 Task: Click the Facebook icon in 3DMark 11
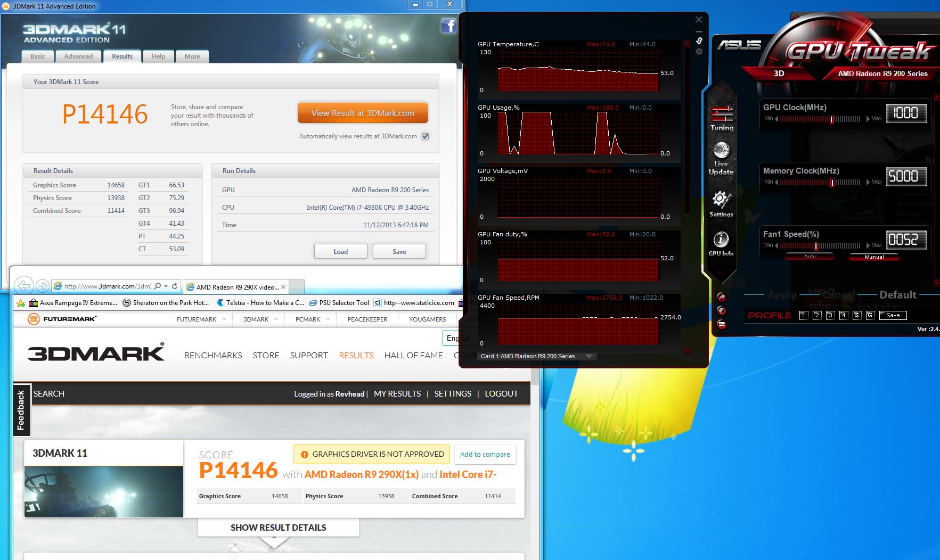click(x=448, y=26)
